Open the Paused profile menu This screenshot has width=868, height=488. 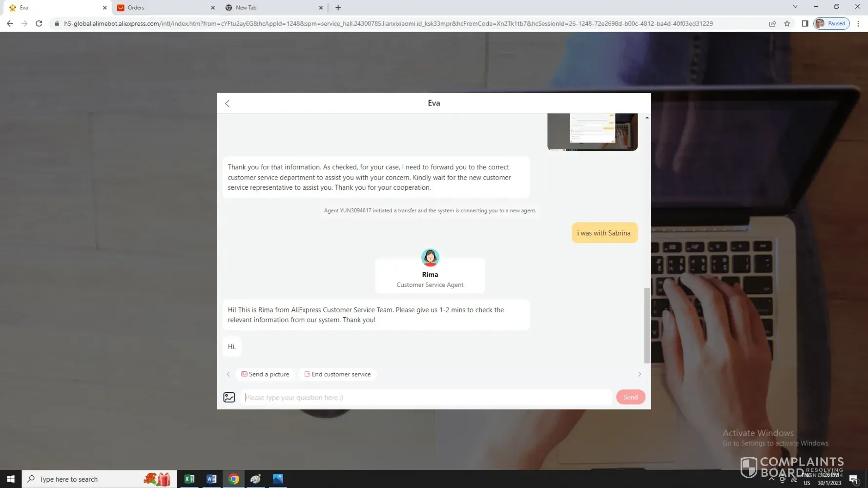(831, 23)
